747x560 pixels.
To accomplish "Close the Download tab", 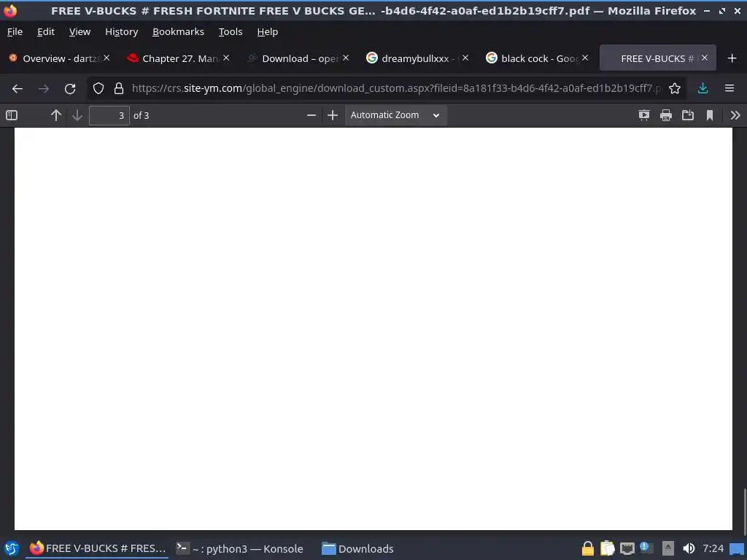I will [346, 58].
